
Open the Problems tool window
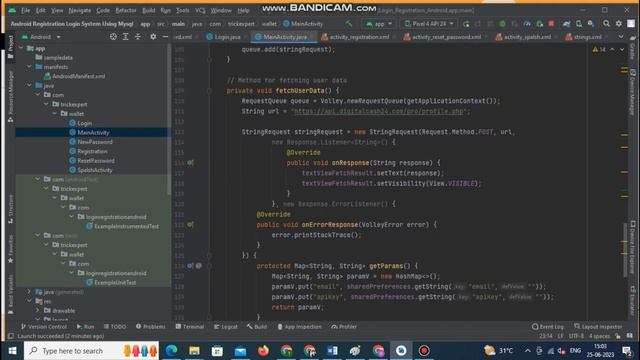(151, 327)
